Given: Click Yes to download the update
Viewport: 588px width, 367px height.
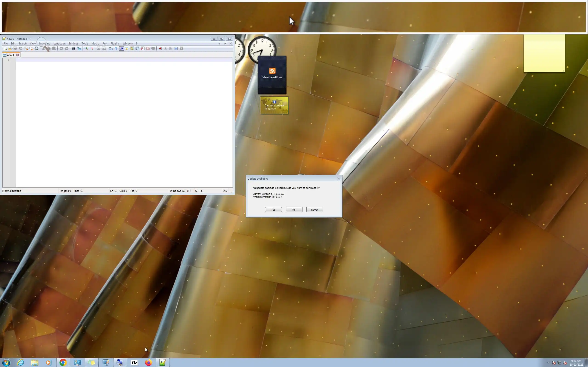Looking at the screenshot, I should coord(273,210).
